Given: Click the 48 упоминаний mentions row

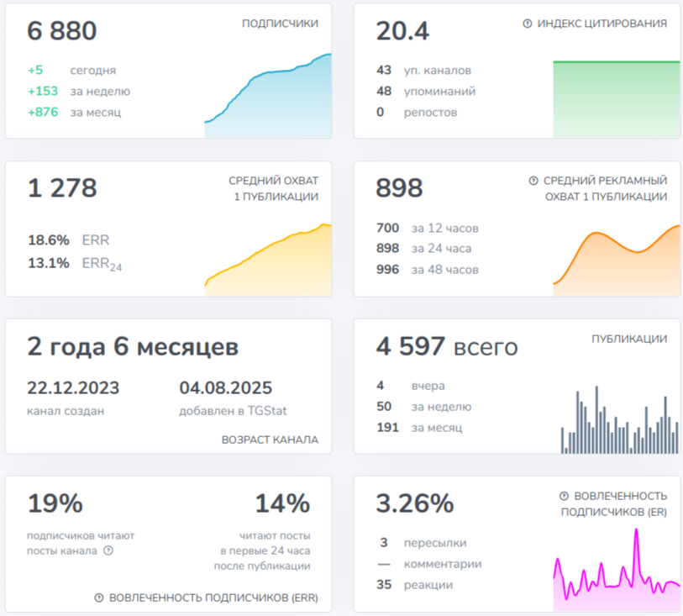Looking at the screenshot, I should click(426, 91).
